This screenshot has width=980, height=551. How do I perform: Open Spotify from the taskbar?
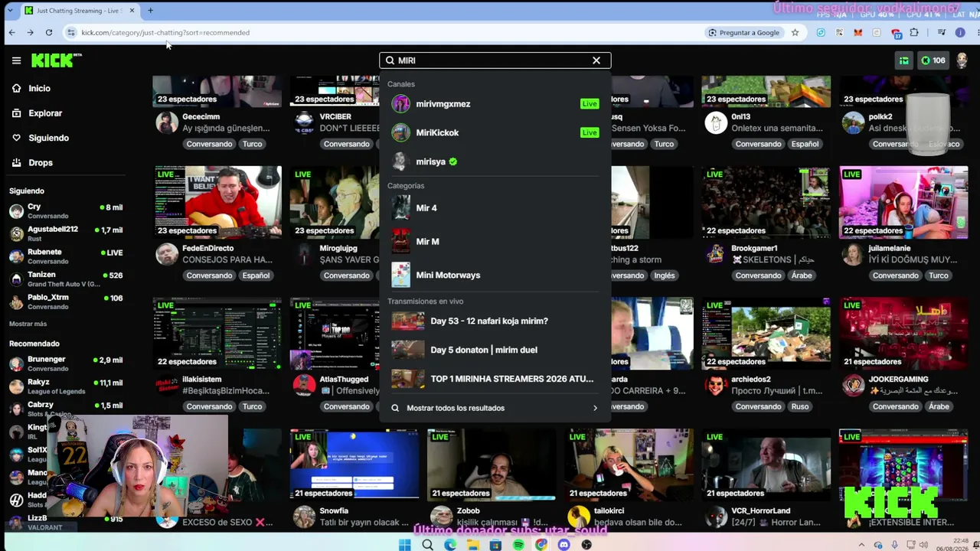[518, 545]
